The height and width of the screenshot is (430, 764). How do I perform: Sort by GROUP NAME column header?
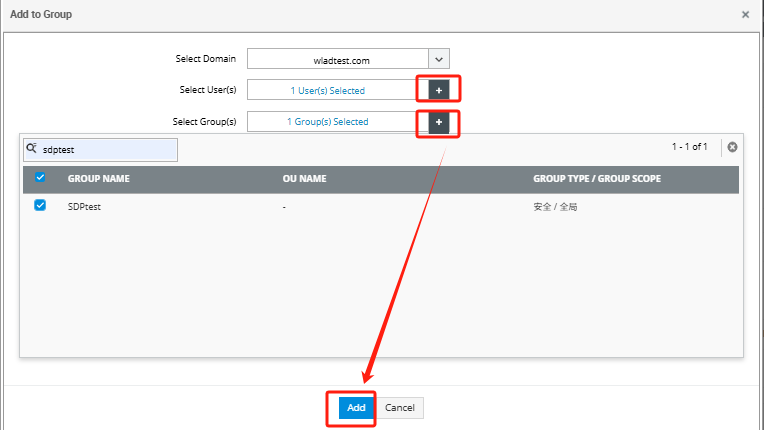pos(98,179)
